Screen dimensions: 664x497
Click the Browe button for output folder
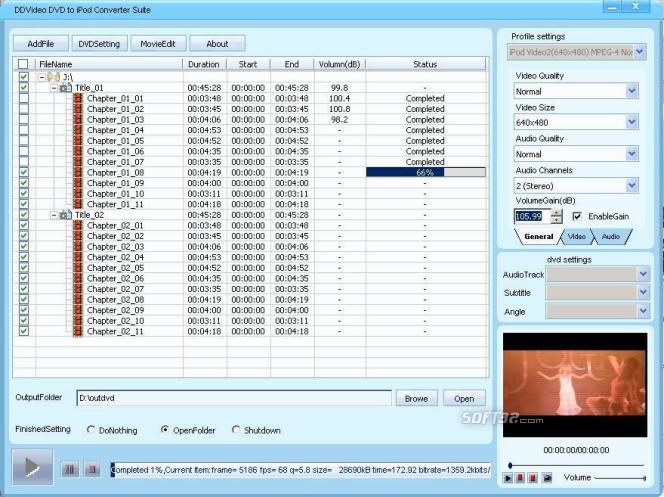tap(416, 398)
